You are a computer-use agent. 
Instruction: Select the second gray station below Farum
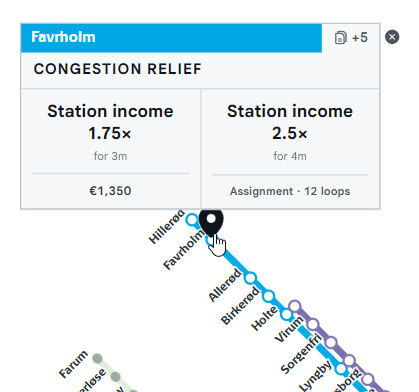pos(115,377)
